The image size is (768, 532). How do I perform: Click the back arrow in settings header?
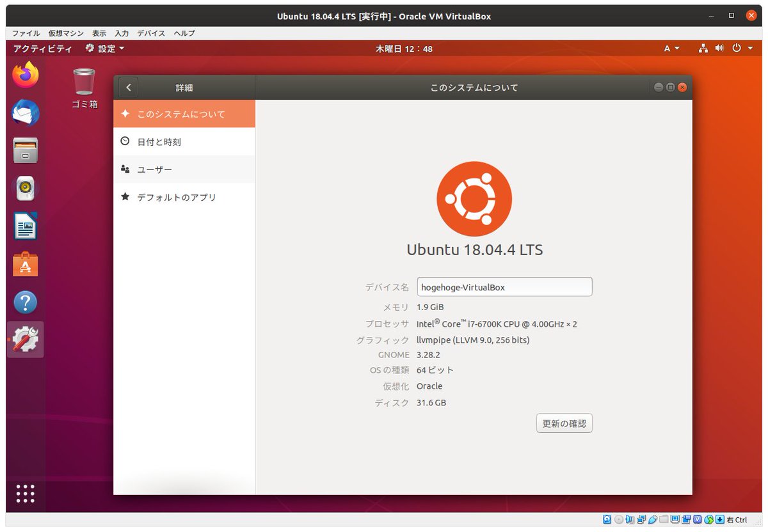[129, 88]
